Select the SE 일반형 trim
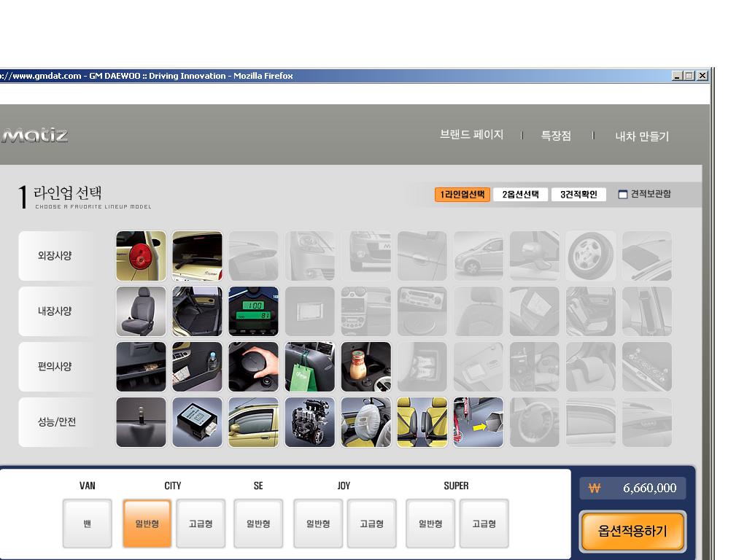The width and height of the screenshot is (747, 560). pyautogui.click(x=258, y=524)
